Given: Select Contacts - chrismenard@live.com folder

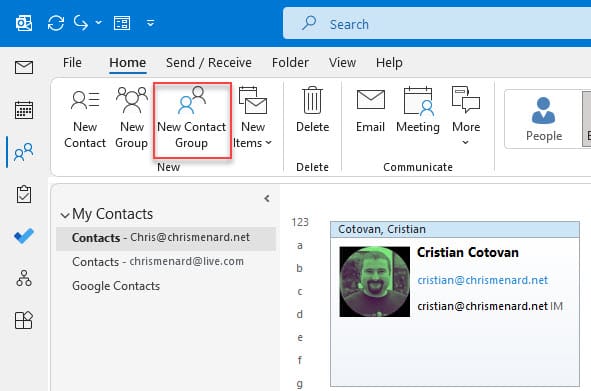Looking at the screenshot, I should [x=166, y=262].
